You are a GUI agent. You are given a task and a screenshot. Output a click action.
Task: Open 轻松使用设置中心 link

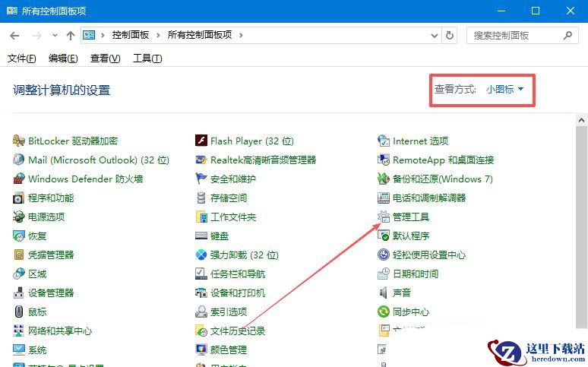429,255
